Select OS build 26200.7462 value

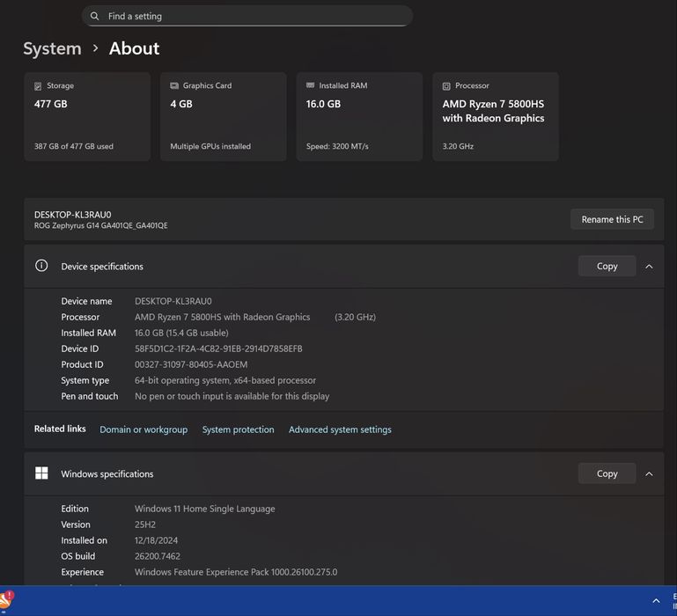(158, 556)
